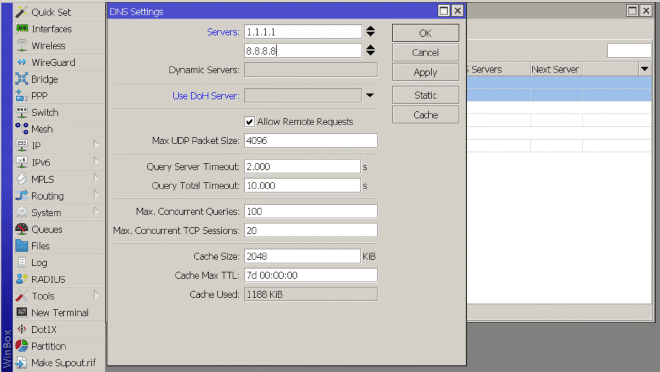
Task: Toggle Allow Remote Requests checkbox
Action: [249, 122]
